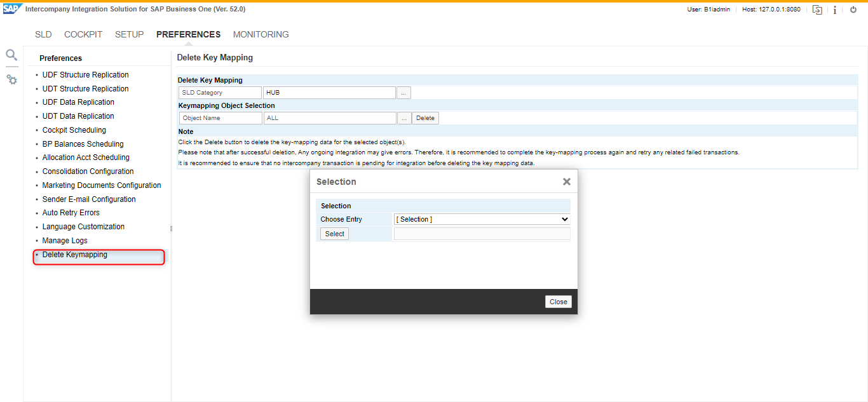Go to the COCKPIT tab
This screenshot has width=868, height=402.
click(83, 34)
